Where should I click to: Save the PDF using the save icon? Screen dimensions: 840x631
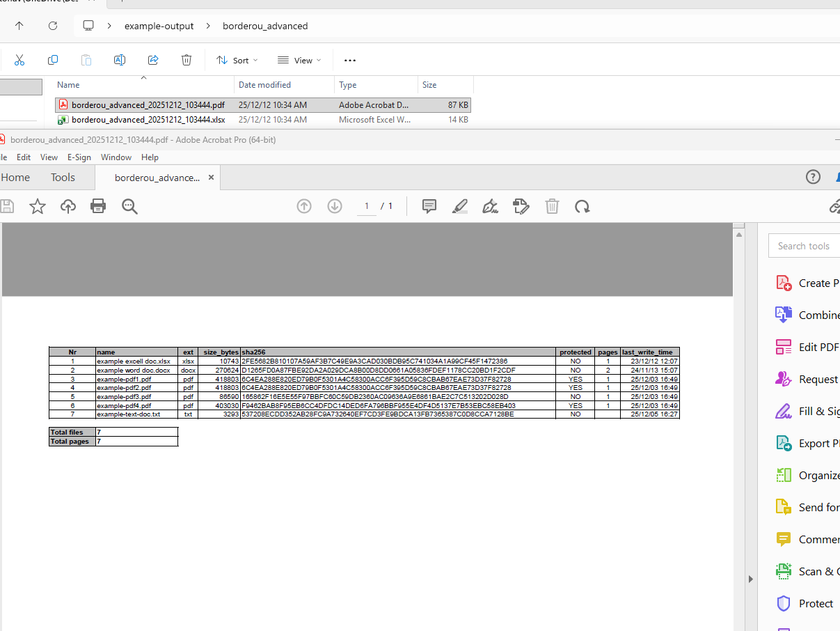(6, 206)
